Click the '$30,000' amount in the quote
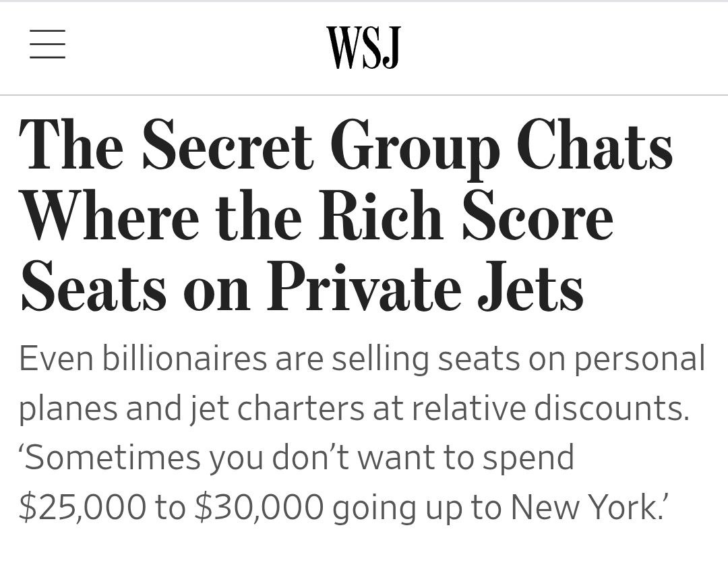Screen dimensions: 728x565 259,506
